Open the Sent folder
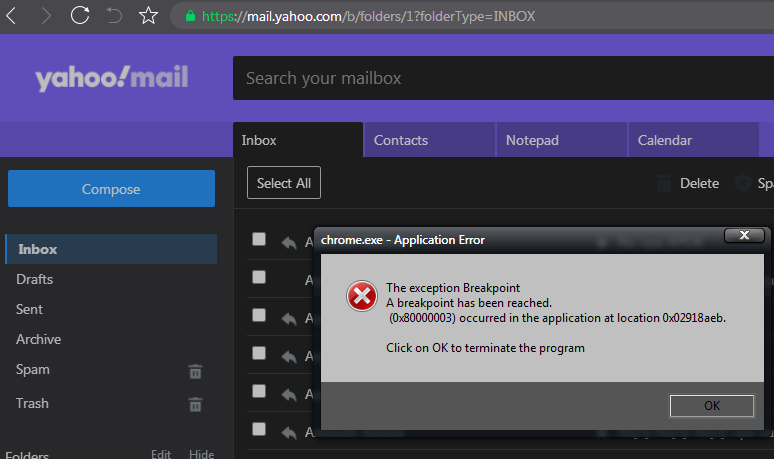The height and width of the screenshot is (459, 774). [x=29, y=309]
